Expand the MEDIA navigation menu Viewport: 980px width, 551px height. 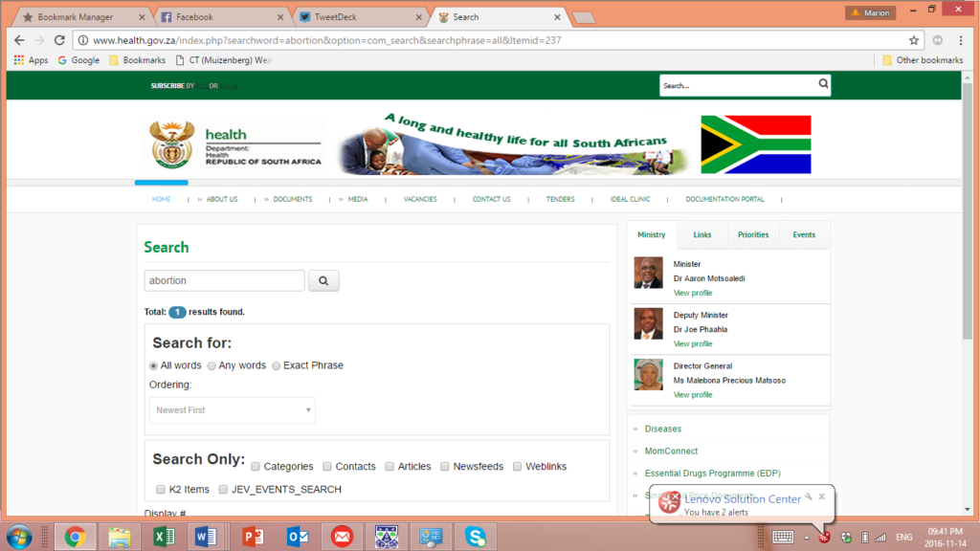click(x=358, y=199)
